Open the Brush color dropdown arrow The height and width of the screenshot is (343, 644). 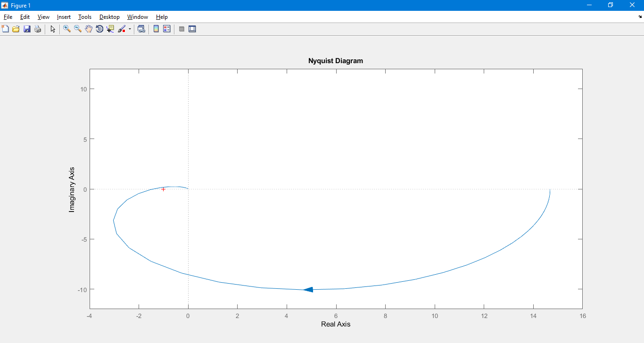tap(130, 29)
